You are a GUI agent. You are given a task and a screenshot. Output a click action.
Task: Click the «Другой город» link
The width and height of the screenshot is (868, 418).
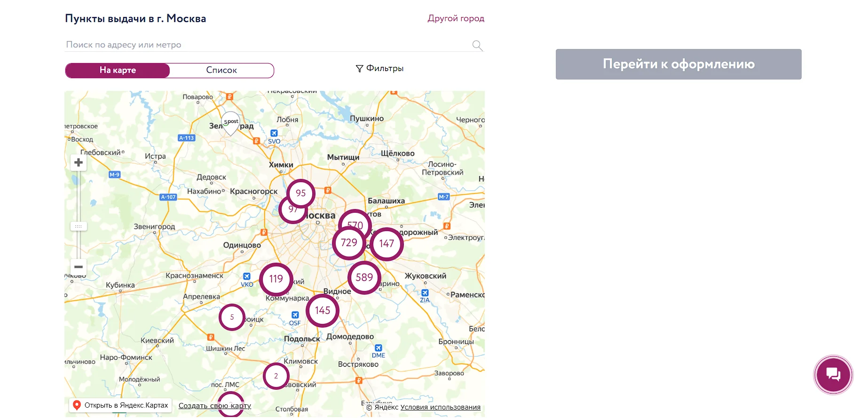[456, 18]
